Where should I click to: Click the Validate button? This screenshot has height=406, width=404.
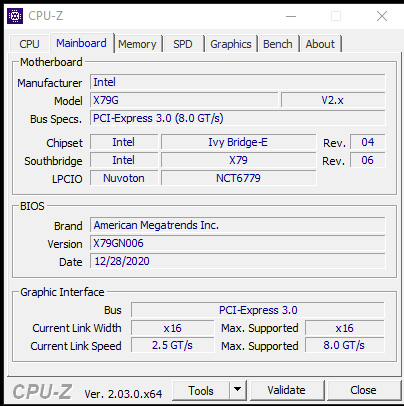[286, 390]
